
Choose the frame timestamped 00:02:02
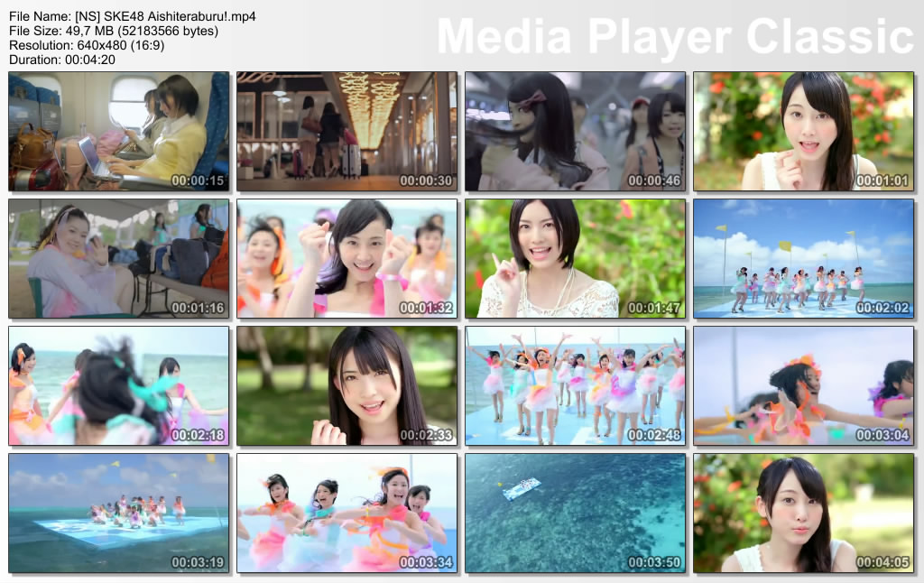click(803, 259)
